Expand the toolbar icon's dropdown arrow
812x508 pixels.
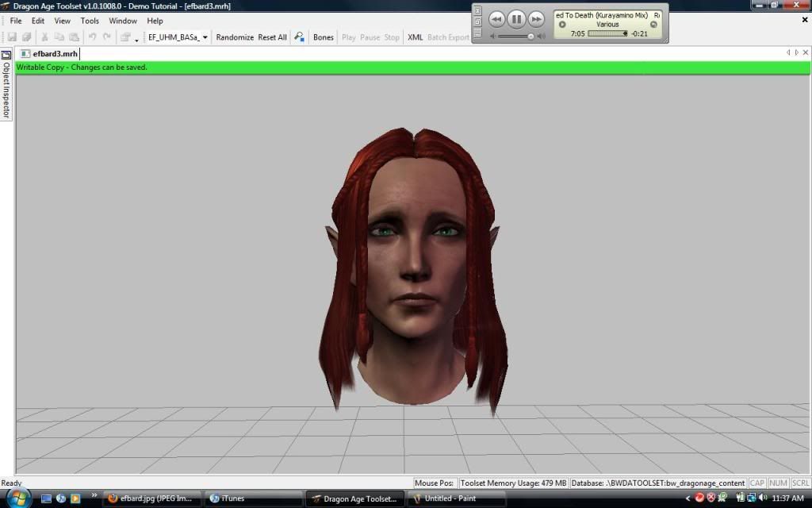[x=136, y=39]
